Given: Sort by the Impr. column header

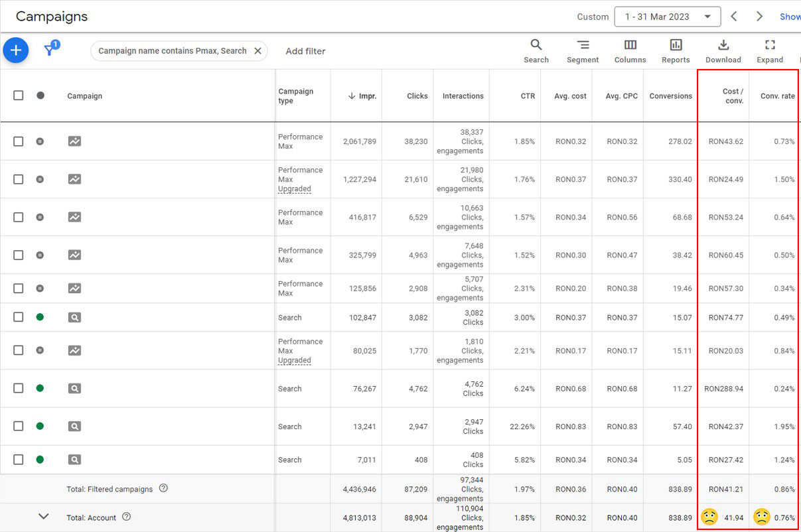Looking at the screenshot, I should click(x=362, y=96).
